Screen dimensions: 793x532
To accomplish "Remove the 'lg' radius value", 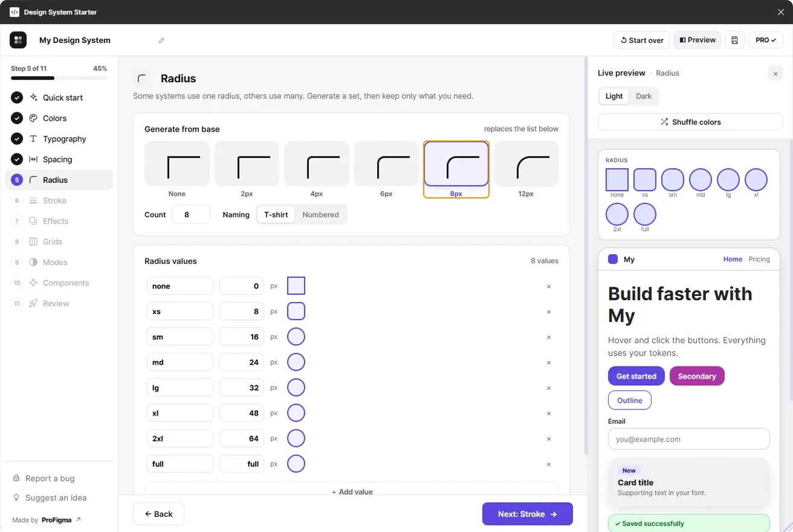I will 549,388.
